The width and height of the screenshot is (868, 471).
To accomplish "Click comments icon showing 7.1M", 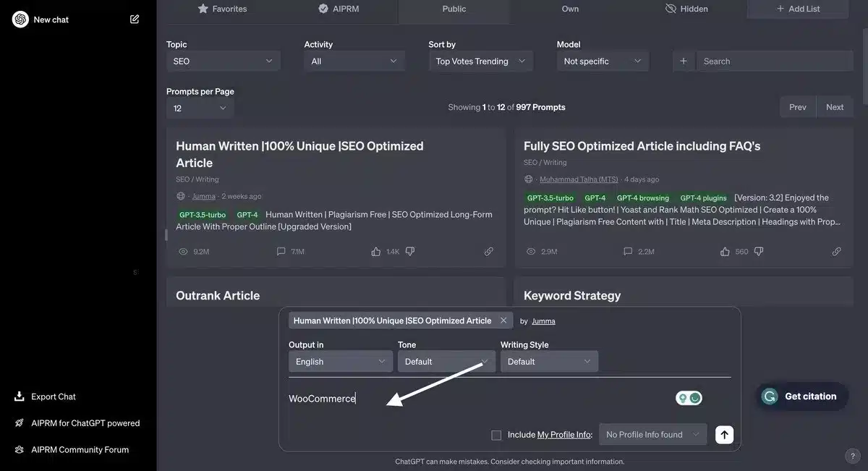I will click(281, 252).
